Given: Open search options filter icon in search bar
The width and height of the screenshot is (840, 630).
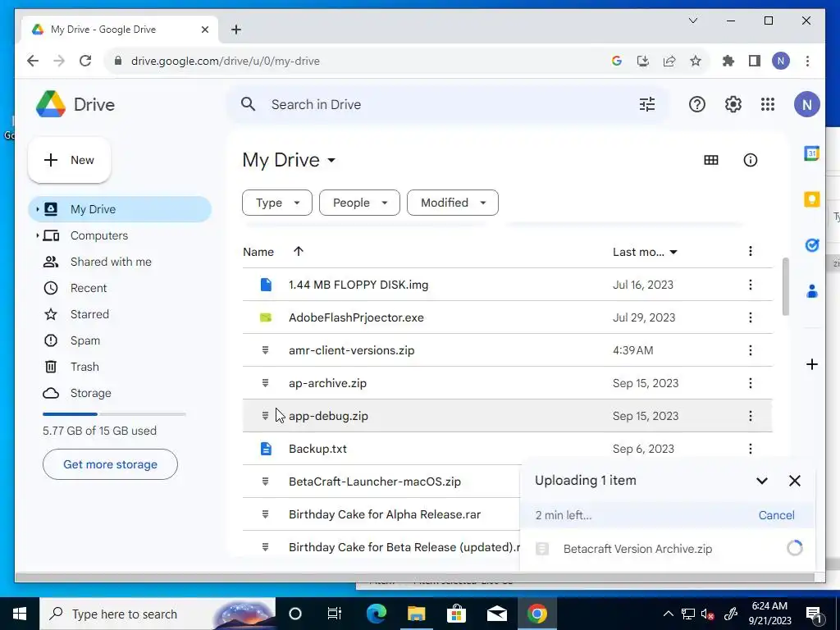Looking at the screenshot, I should tap(647, 104).
